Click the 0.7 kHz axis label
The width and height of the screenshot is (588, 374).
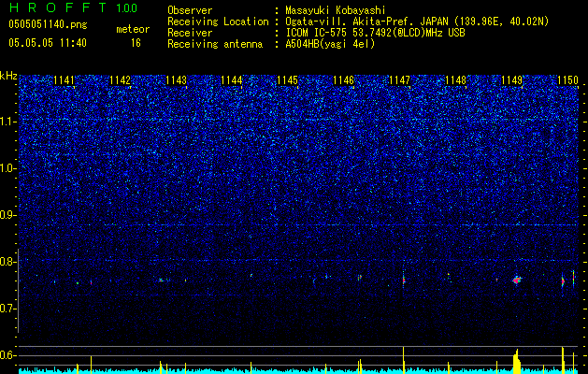pos(7,309)
